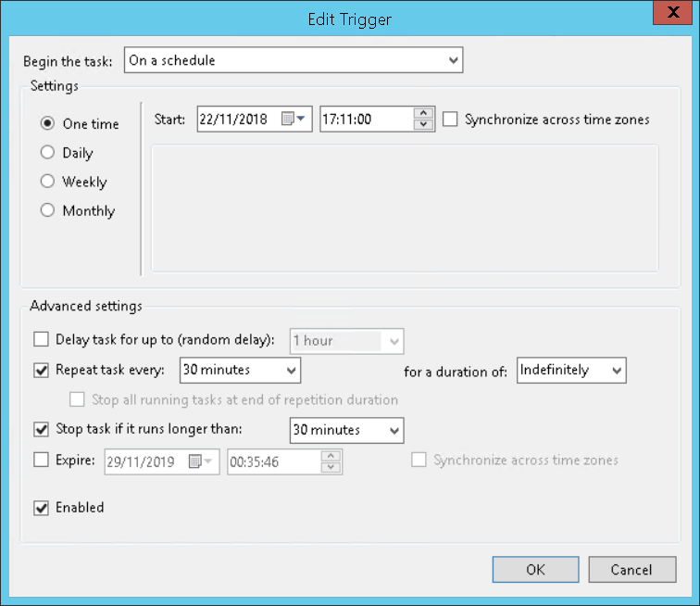Decrease the start time with down arrow
700x606 pixels.
(424, 125)
